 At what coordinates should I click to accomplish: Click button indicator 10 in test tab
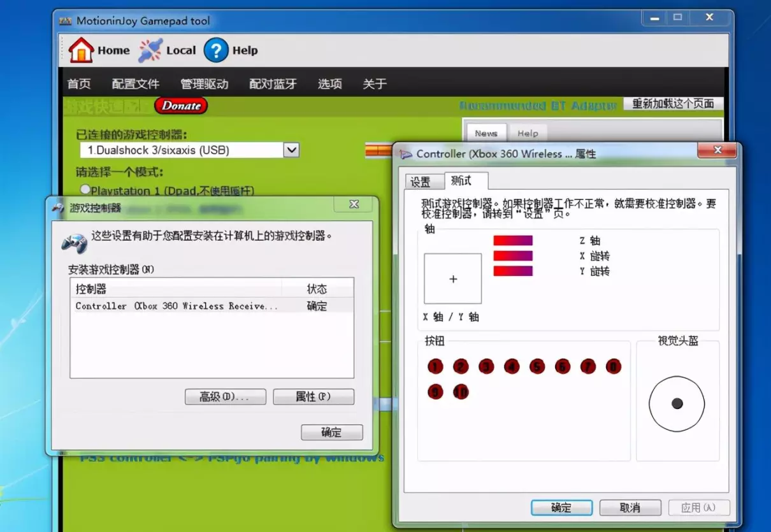click(461, 392)
